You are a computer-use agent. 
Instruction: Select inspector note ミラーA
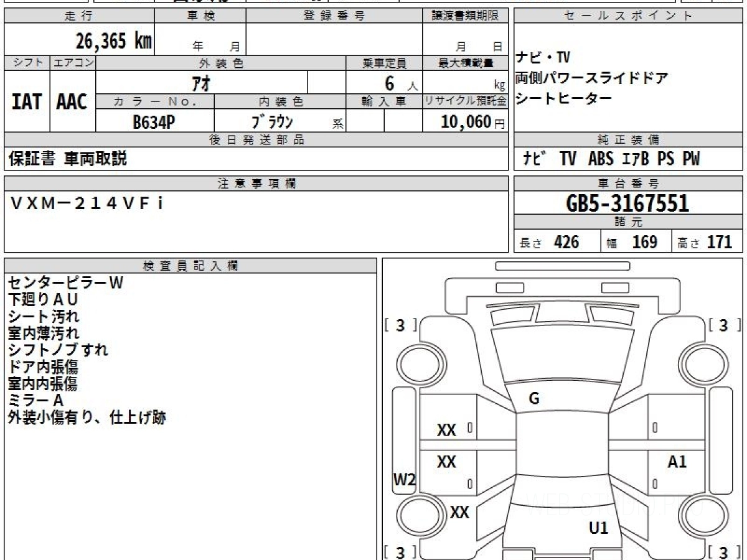[35, 401]
